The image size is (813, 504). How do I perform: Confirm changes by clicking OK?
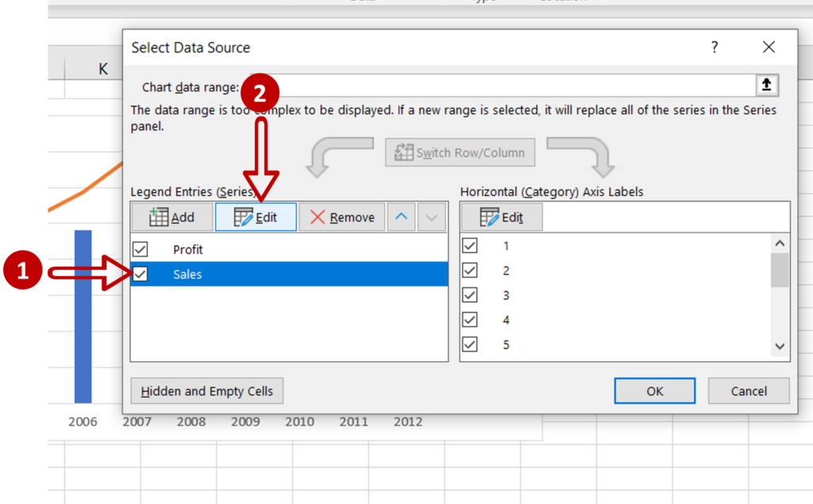(654, 391)
